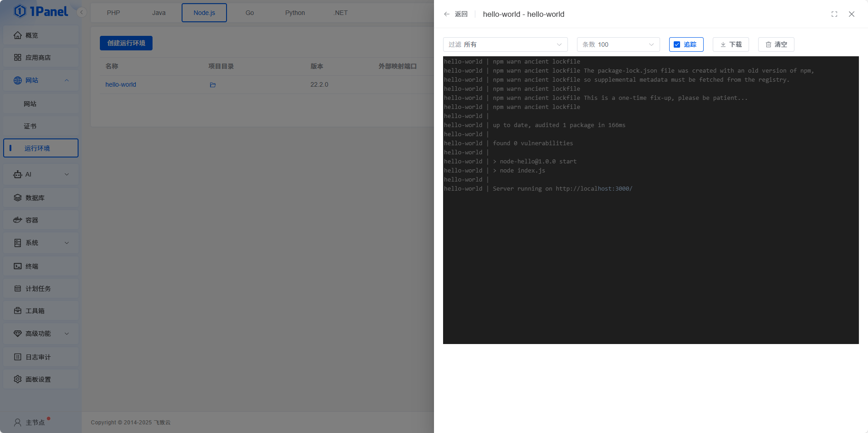Click the 版本 column header
868x433 pixels.
pos(317,66)
